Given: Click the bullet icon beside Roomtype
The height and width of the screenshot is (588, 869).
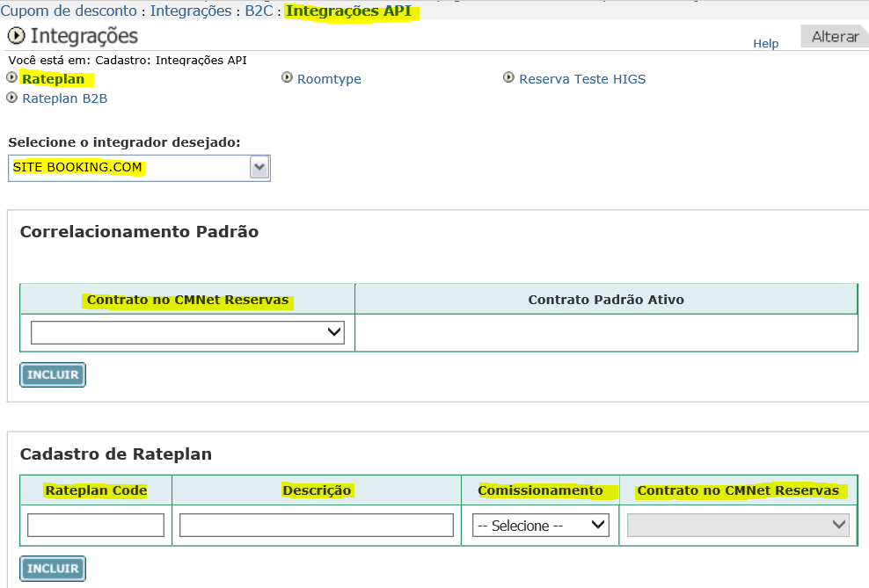Looking at the screenshot, I should pyautogui.click(x=287, y=78).
